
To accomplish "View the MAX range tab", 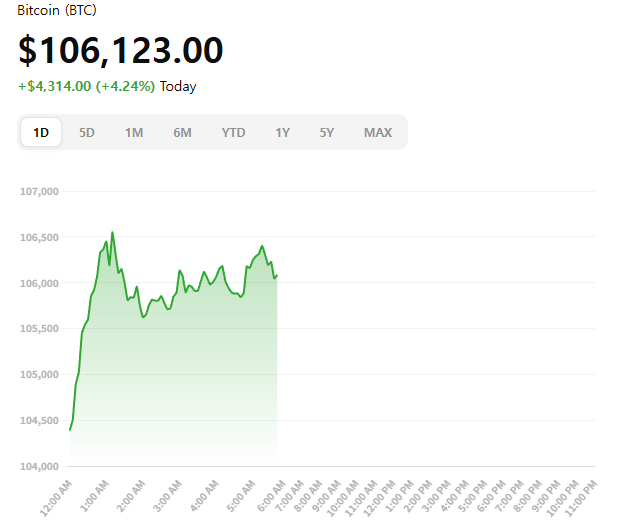I will coord(378,132).
